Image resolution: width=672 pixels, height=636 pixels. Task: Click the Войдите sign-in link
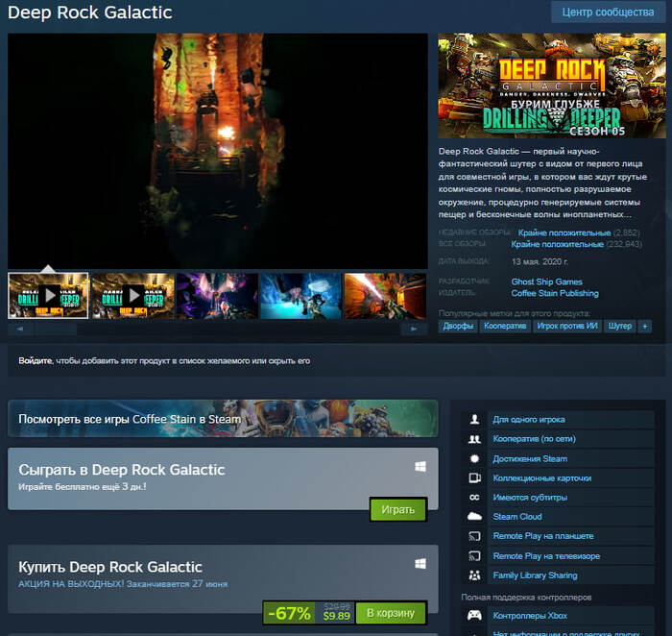[x=36, y=360]
